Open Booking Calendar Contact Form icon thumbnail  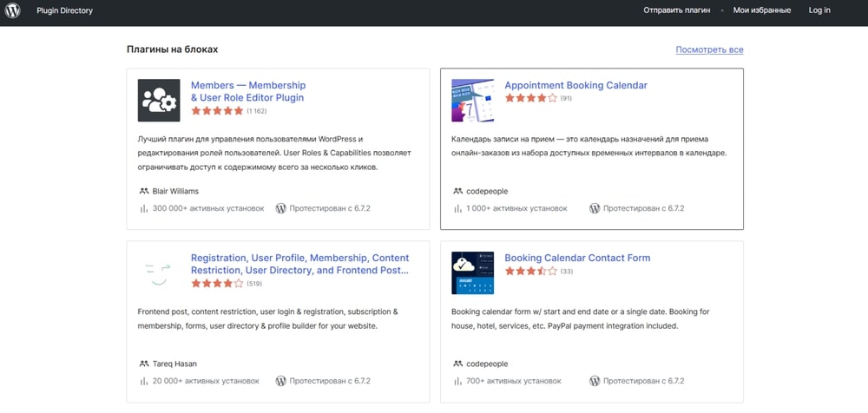coord(473,273)
